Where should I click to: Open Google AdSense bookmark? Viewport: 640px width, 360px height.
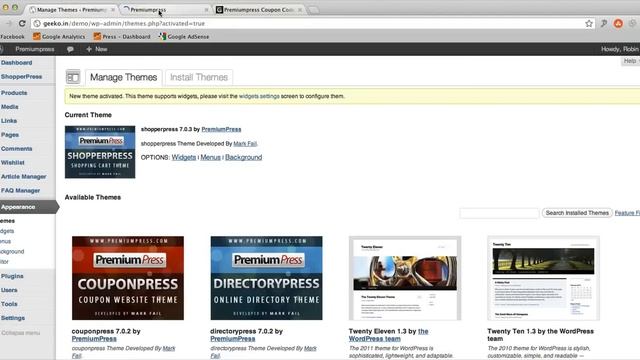[x=184, y=37]
